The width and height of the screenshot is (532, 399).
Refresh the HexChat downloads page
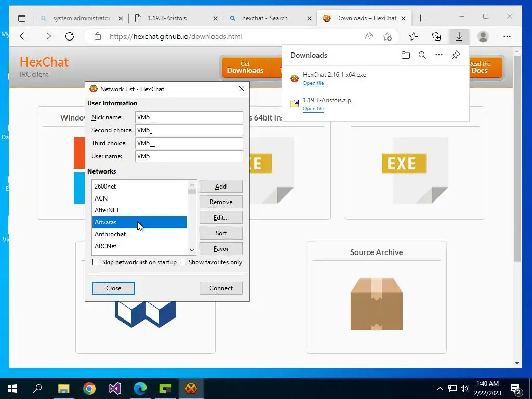[70, 36]
